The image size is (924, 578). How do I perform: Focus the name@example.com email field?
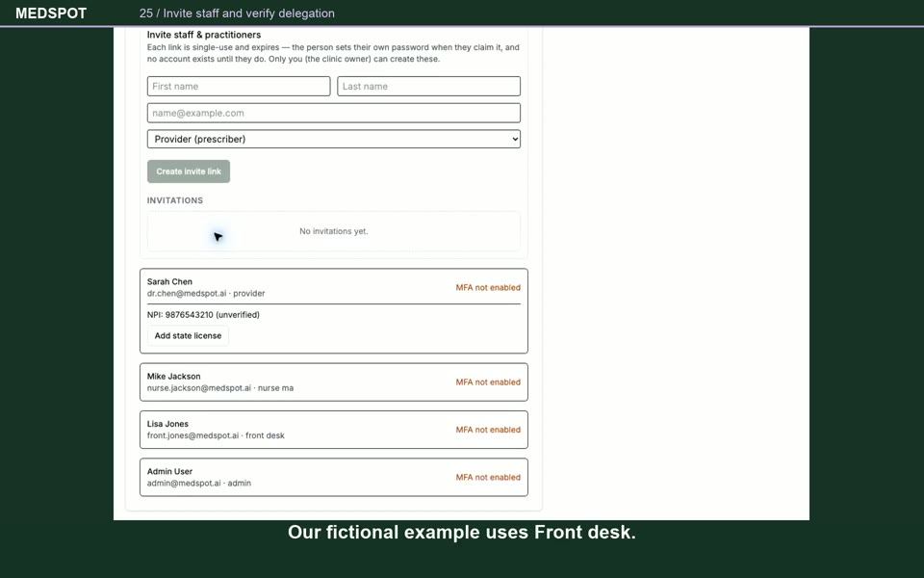click(x=334, y=113)
